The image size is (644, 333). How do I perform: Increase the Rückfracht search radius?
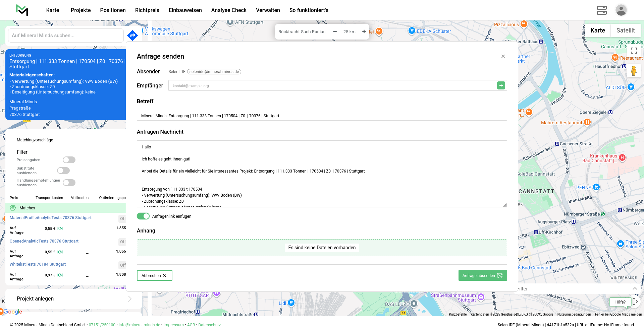(x=364, y=31)
